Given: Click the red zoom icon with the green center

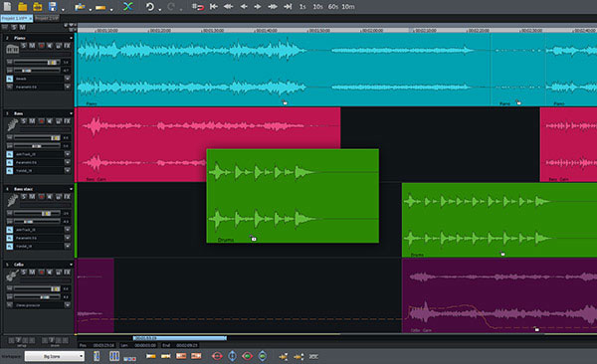Looking at the screenshot, I should pos(247,356).
